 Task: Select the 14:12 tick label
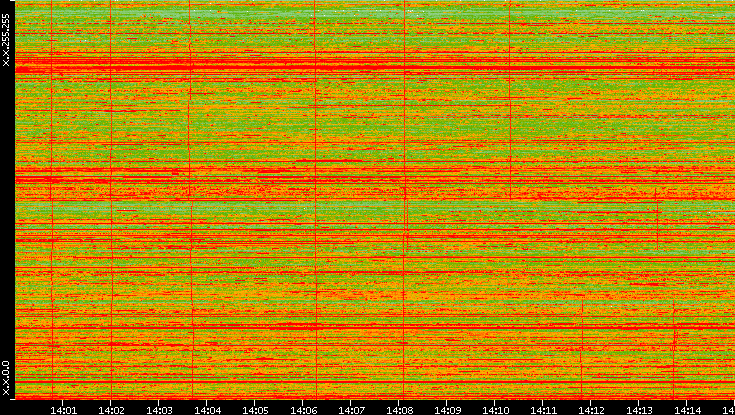591,410
